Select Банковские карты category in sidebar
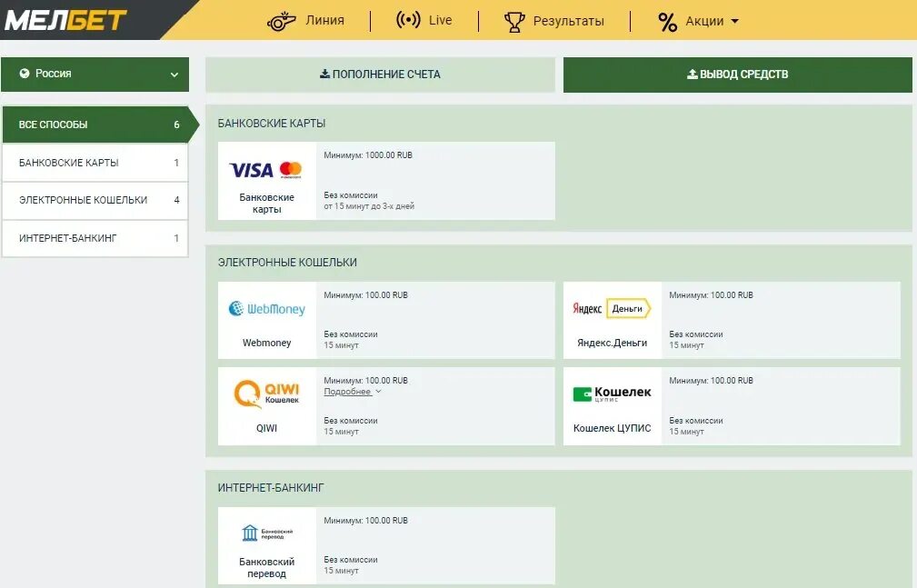The image size is (917, 588). (x=95, y=163)
